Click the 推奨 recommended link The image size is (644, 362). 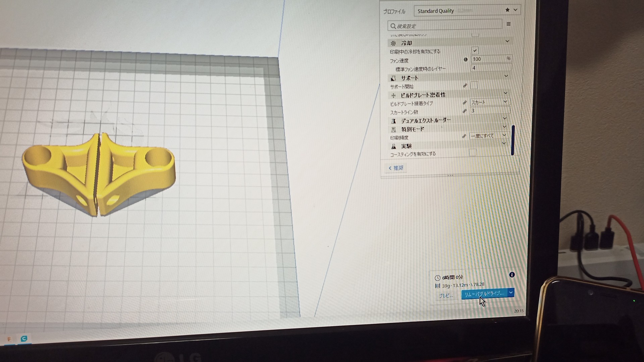pos(396,168)
